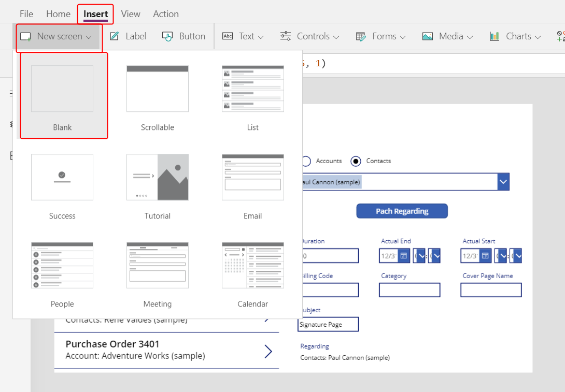Click Account: Adventure Works (sample) text
Screen dimensions: 565x392
[135, 356]
